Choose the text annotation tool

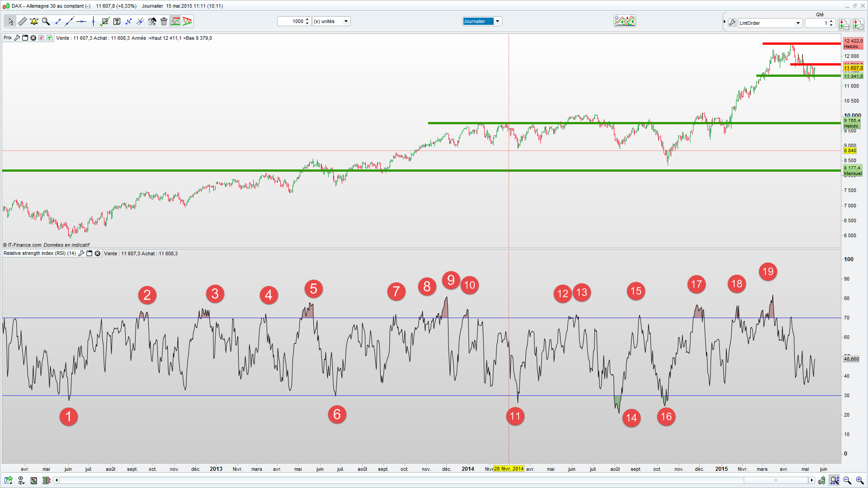[117, 21]
